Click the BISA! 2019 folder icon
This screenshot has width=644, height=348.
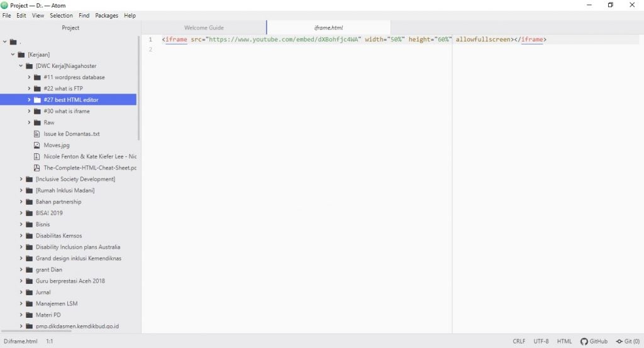point(29,213)
